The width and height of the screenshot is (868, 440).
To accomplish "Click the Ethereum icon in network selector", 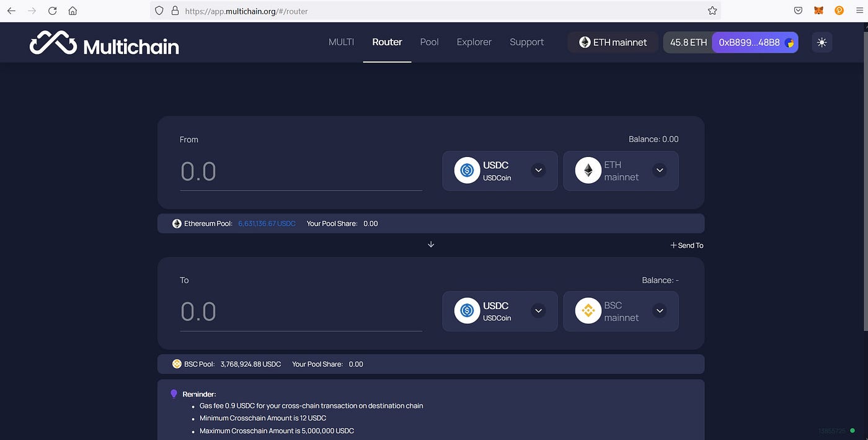I will tap(585, 42).
